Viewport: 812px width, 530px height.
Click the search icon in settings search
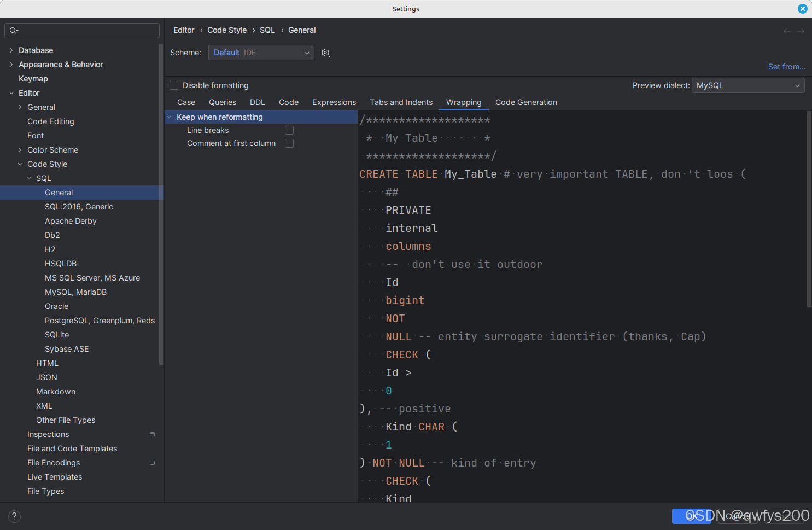tap(14, 31)
